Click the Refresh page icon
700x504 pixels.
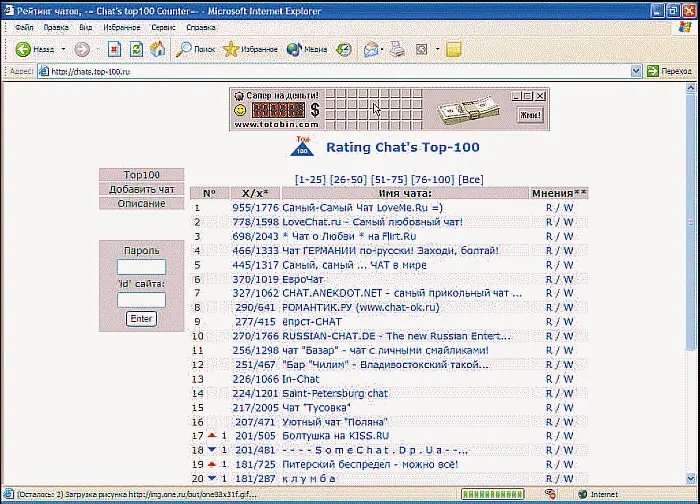pos(136,49)
